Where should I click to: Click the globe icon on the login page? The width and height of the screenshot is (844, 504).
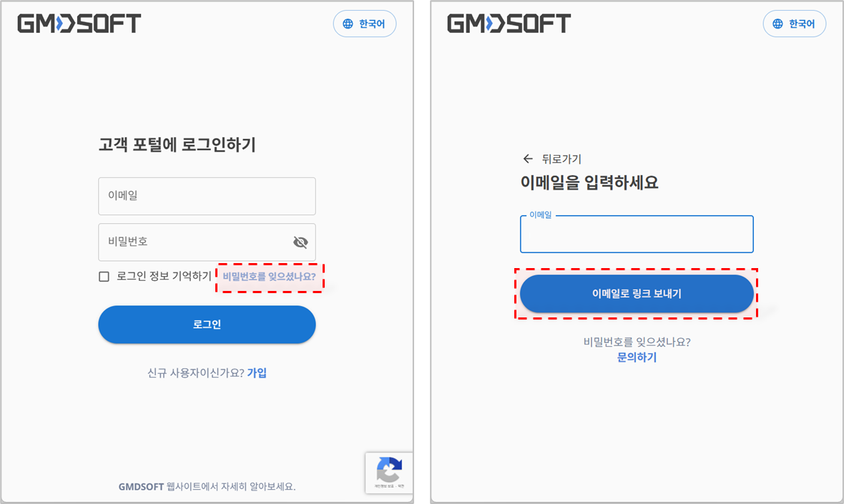[x=348, y=24]
